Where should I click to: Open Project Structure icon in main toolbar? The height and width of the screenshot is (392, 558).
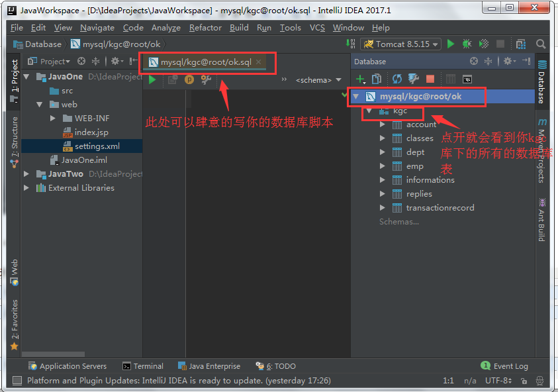click(x=521, y=44)
